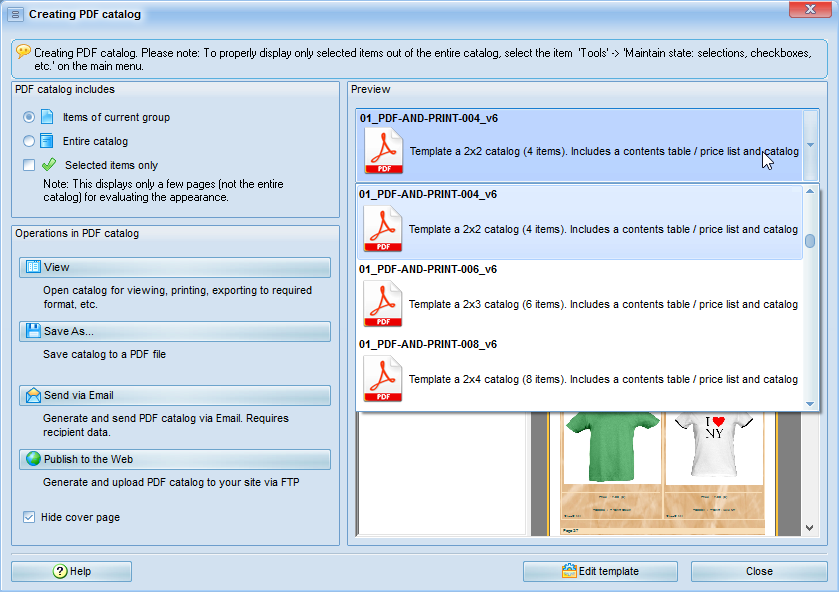Click the envelope icon on Send via Email

click(x=33, y=395)
